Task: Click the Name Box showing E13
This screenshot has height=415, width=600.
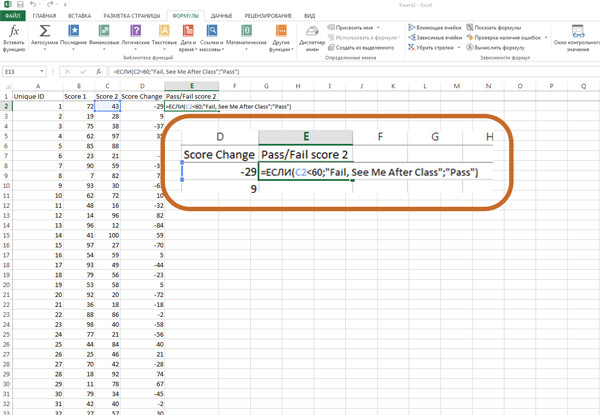Action: click(x=22, y=72)
